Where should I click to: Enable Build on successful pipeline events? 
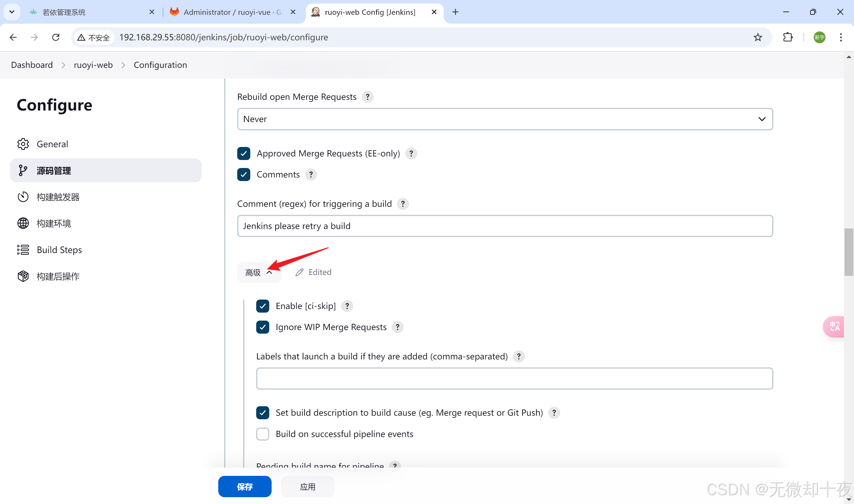coord(262,434)
